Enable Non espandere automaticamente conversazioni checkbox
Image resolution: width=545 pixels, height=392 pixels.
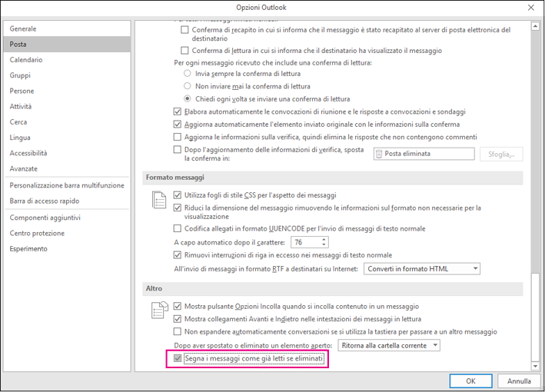178,331
